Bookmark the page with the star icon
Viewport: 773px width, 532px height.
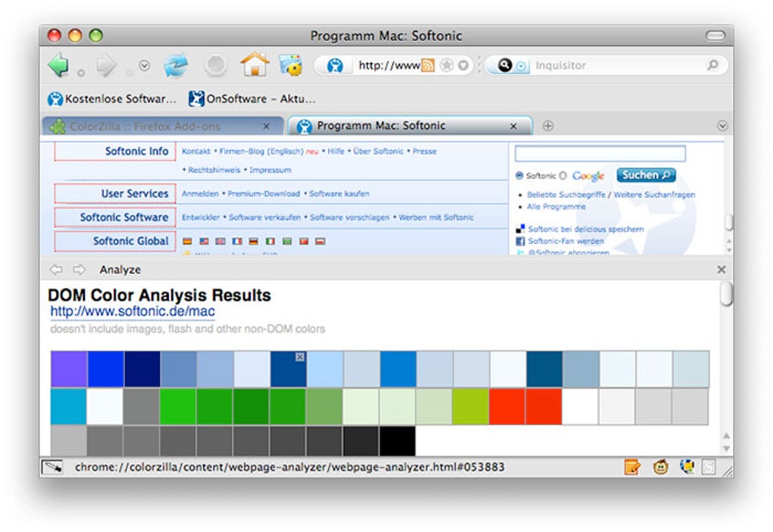click(x=446, y=65)
